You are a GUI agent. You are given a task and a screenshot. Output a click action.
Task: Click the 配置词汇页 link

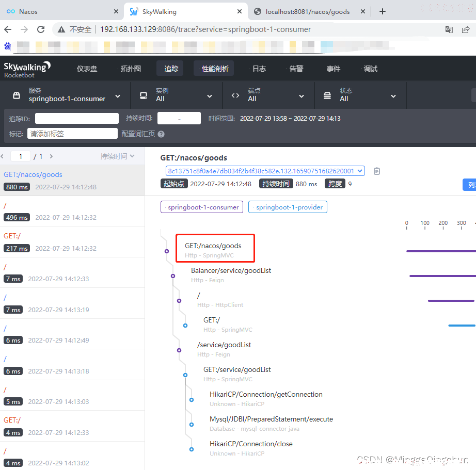138,134
